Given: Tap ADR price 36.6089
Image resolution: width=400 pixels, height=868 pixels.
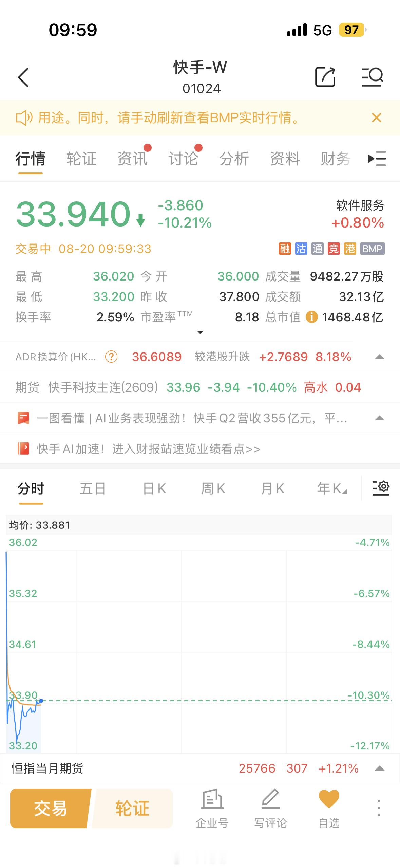Looking at the screenshot, I should point(157,357).
